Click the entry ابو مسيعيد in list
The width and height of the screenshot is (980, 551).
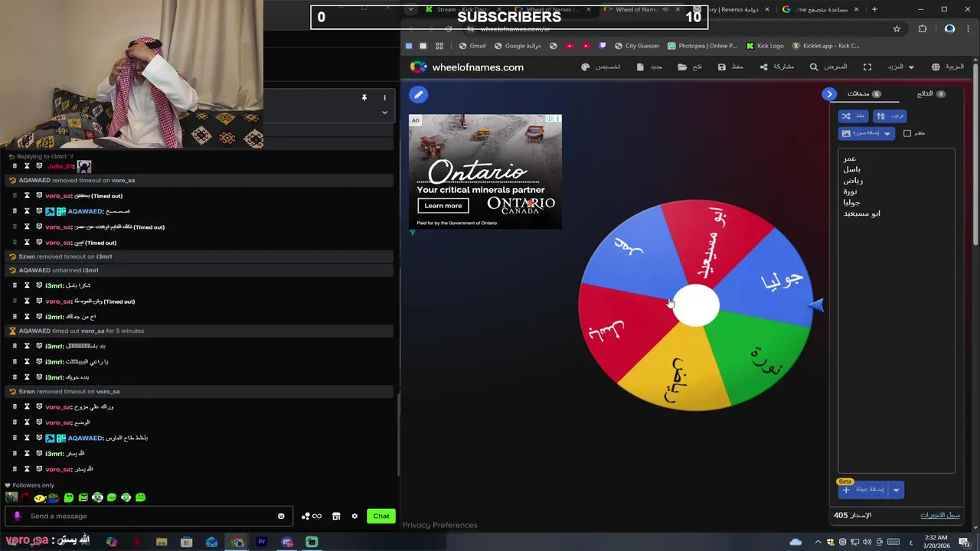pos(862,214)
